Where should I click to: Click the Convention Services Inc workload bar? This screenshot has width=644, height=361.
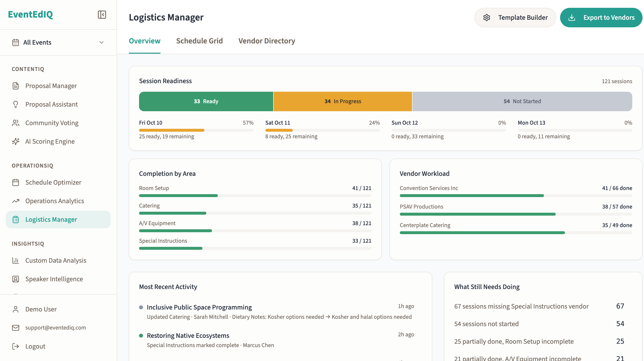click(x=516, y=195)
